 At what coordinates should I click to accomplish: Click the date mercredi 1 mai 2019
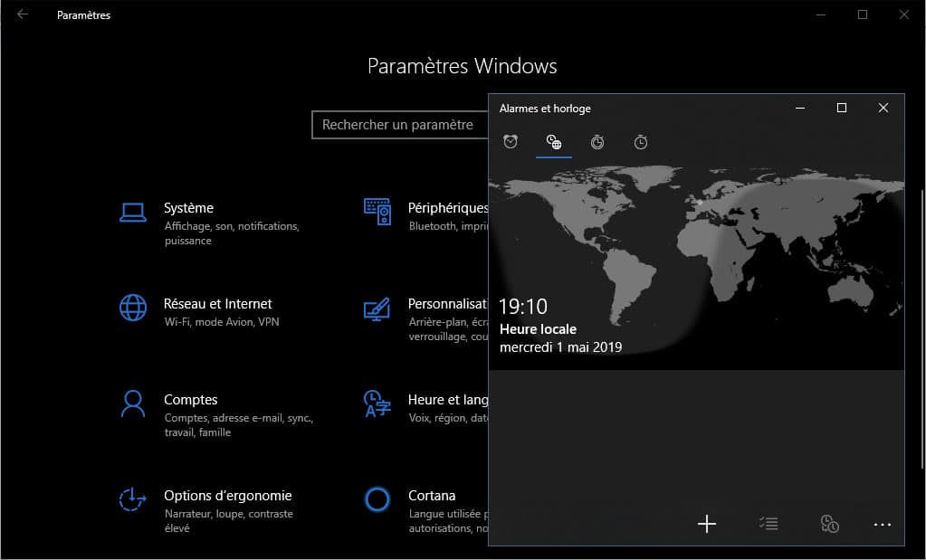(560, 347)
